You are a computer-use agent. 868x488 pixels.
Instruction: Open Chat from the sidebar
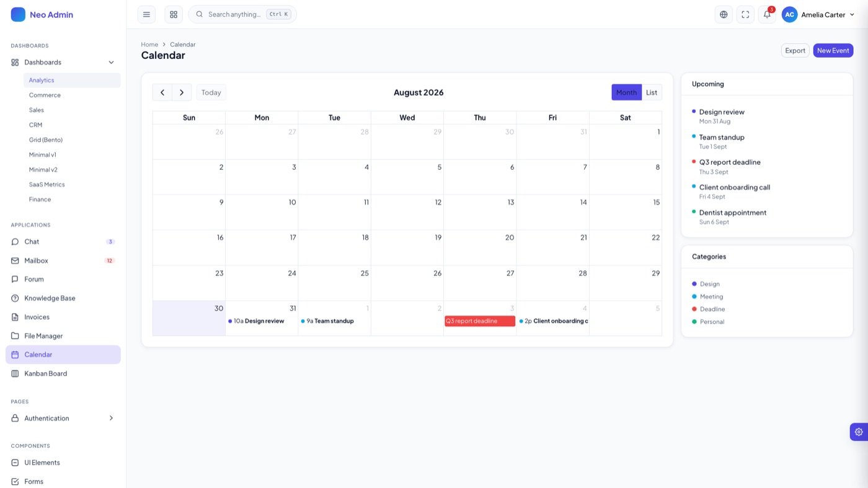coord(63,242)
